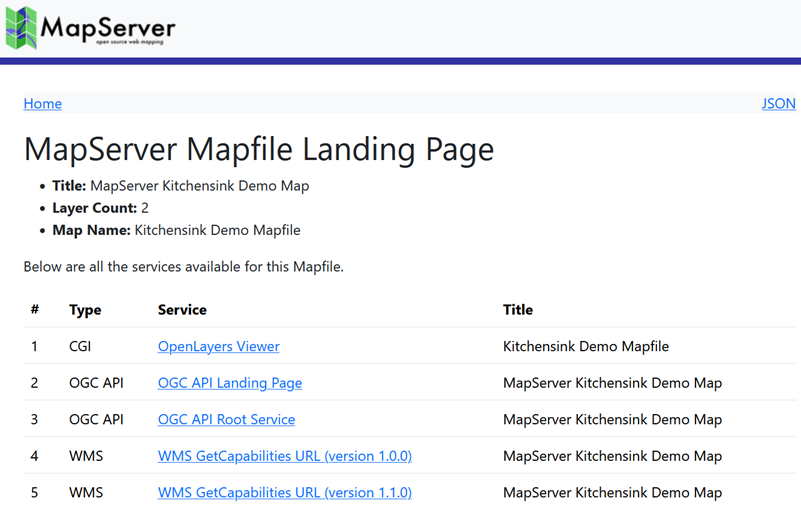Select the Layer Count bullet item

coord(100,208)
